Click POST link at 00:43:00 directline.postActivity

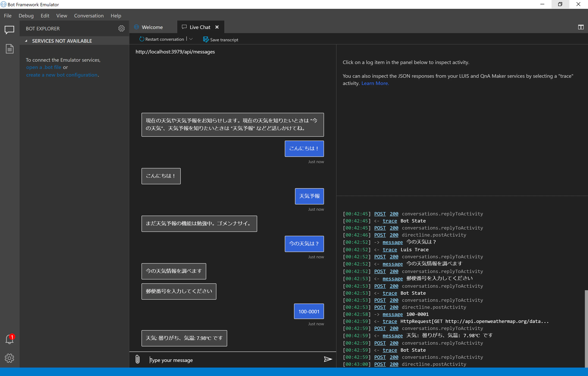tap(380, 364)
